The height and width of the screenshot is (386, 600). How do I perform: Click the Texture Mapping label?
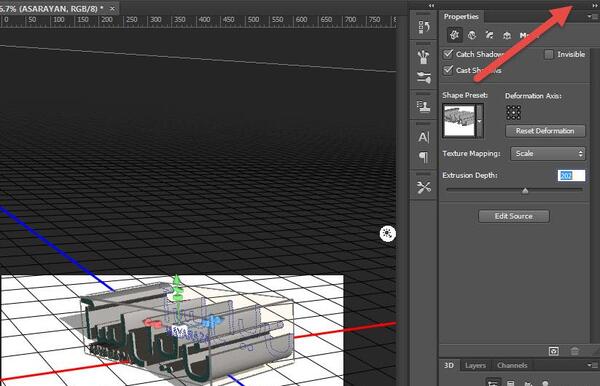pos(471,153)
